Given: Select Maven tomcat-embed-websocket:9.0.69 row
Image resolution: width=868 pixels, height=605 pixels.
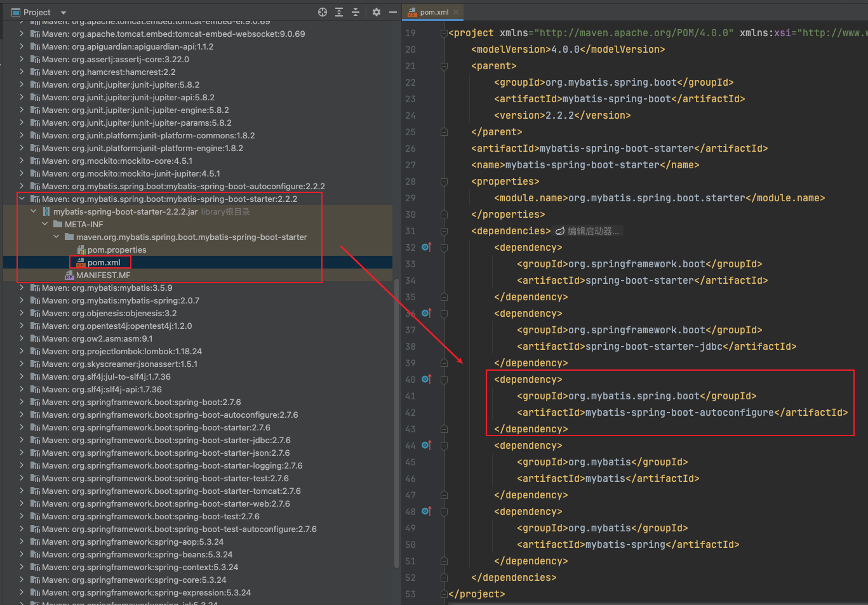Looking at the screenshot, I should point(197,34).
